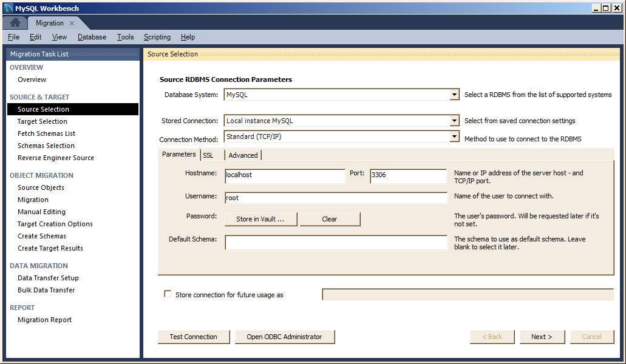Screen dimensions: 626x364
Task: Open the Connection Method dropdown
Action: [x=454, y=136]
